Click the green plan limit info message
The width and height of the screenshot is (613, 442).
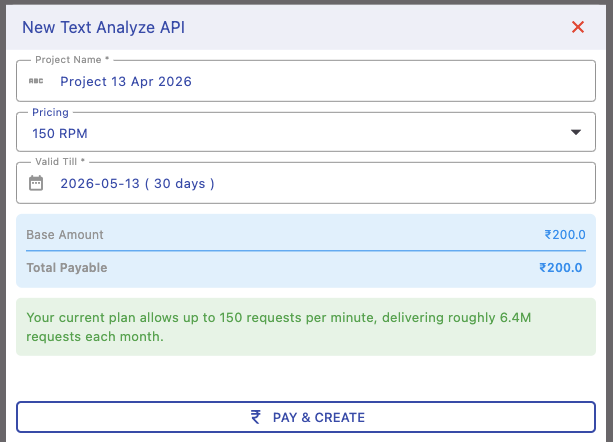click(x=305, y=327)
